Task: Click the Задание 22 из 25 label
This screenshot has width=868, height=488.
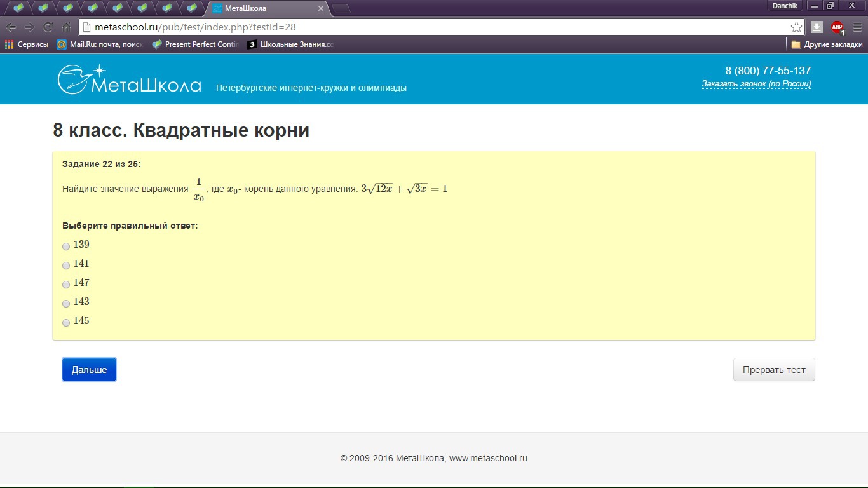Action: pos(102,165)
